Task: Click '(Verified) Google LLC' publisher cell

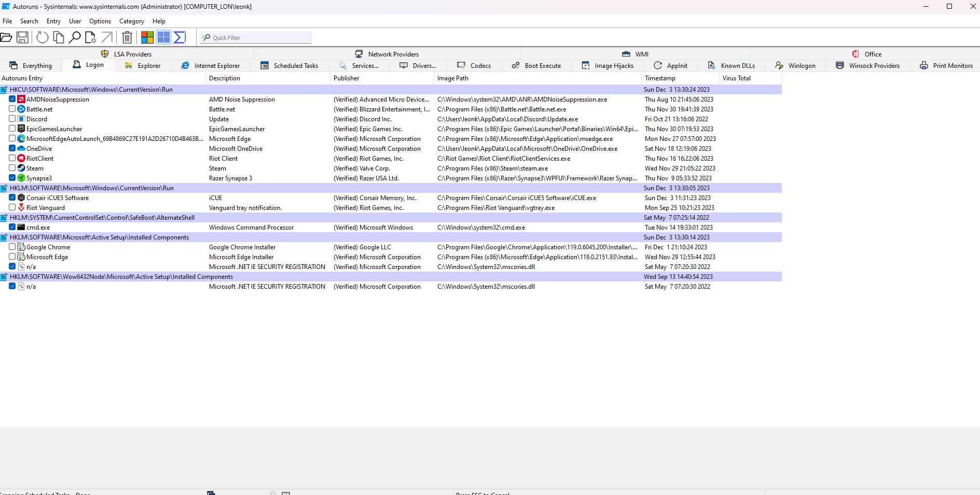Action: (x=362, y=247)
